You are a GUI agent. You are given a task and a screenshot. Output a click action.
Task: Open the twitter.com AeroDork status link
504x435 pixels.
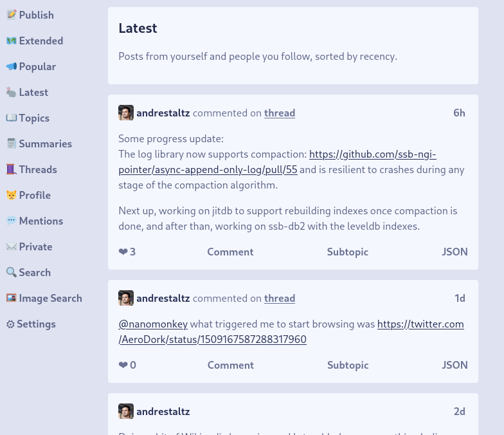point(291,332)
